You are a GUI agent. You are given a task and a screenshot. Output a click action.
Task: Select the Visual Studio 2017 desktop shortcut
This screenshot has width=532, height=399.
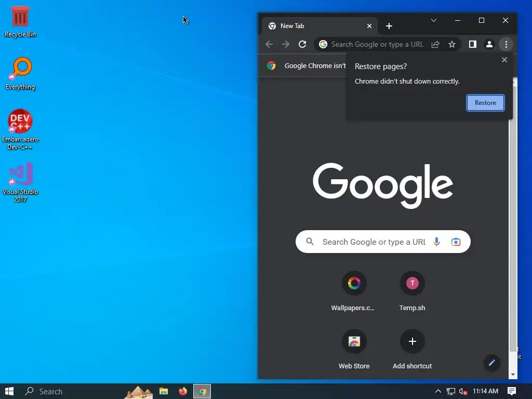(20, 182)
